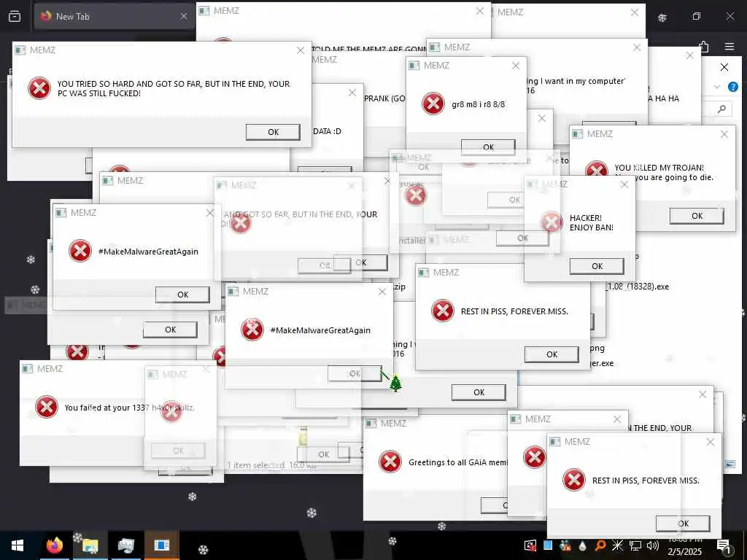Click the MEMZ program taskbar button
The height and width of the screenshot is (560, 747).
point(161,545)
